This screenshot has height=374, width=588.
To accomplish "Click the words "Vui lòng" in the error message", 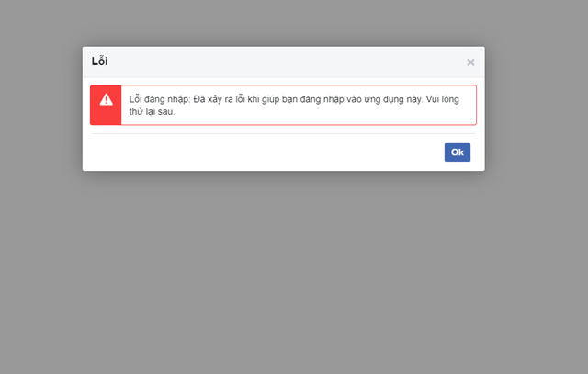I will coord(447,98).
